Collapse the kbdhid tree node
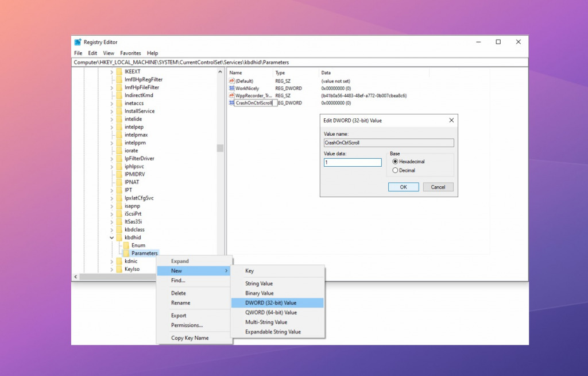 click(112, 237)
